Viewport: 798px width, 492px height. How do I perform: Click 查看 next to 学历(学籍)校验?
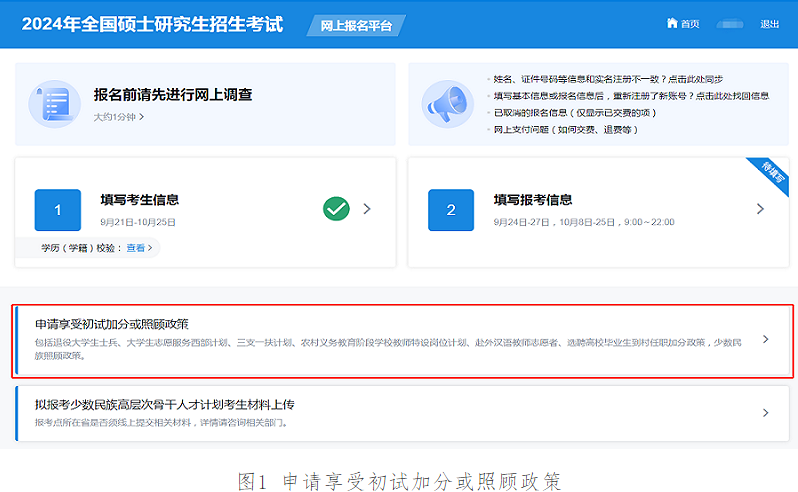136,247
